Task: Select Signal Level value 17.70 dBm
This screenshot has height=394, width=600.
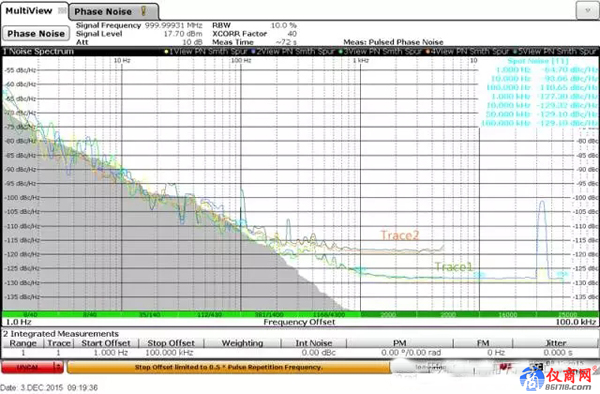Action: [x=183, y=34]
